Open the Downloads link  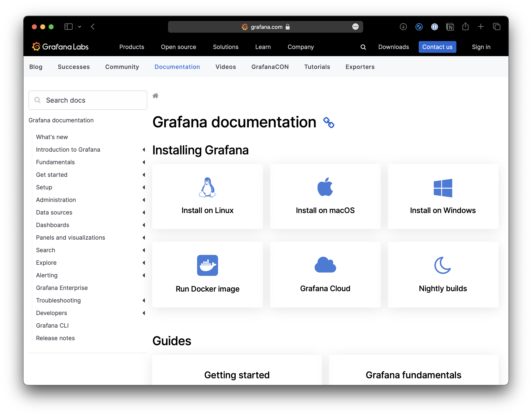[x=393, y=47]
